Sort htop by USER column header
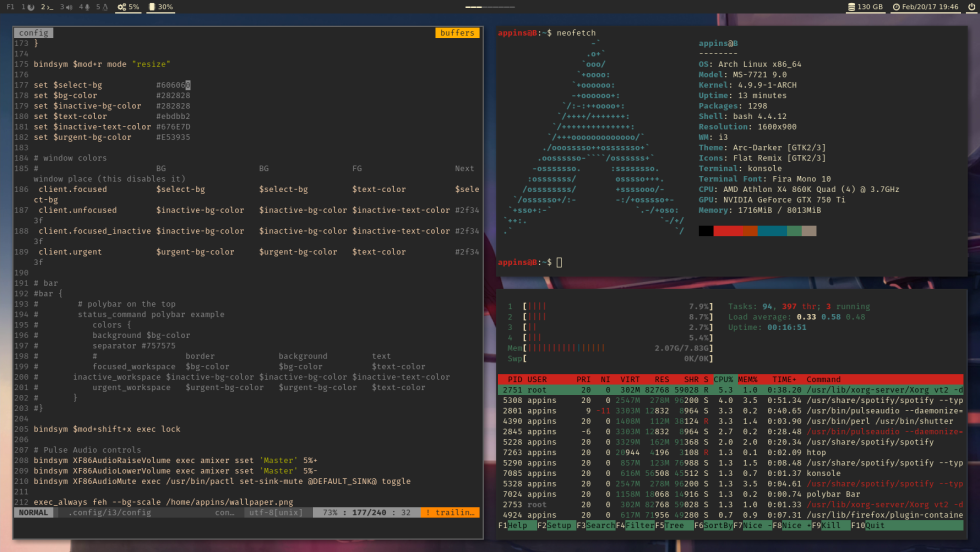 (x=537, y=379)
